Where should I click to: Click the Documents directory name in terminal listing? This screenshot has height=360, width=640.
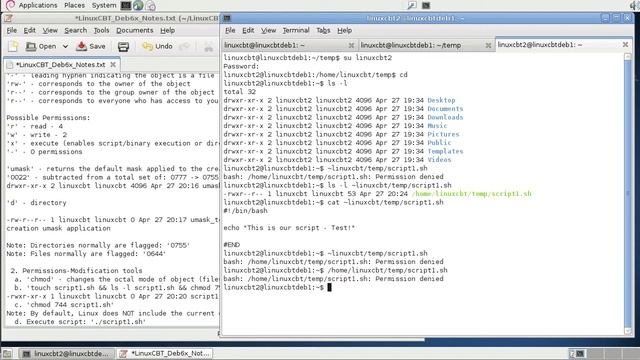click(x=445, y=109)
